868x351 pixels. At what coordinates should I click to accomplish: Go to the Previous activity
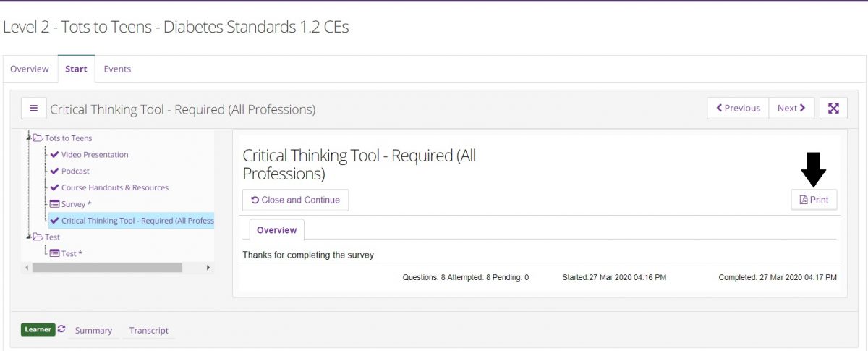738,109
